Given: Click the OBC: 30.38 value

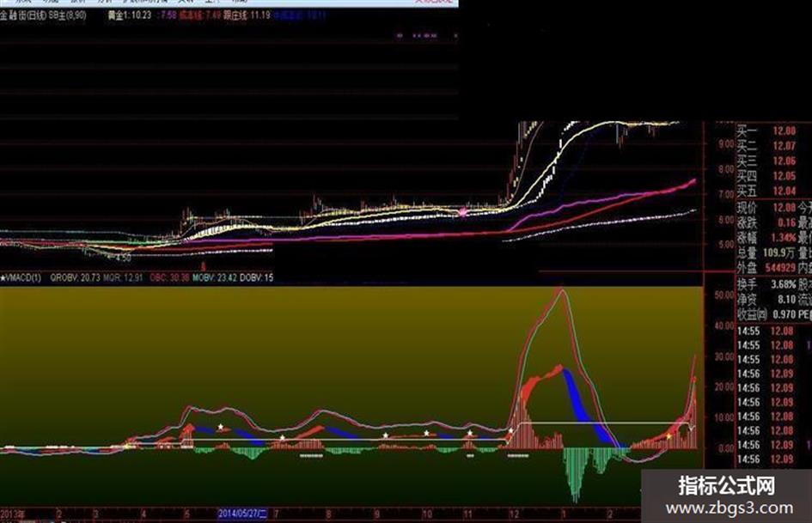Looking at the screenshot, I should (x=169, y=277).
